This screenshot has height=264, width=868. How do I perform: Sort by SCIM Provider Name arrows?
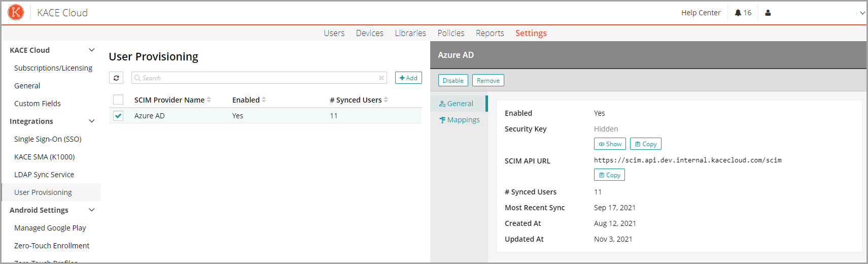(209, 100)
